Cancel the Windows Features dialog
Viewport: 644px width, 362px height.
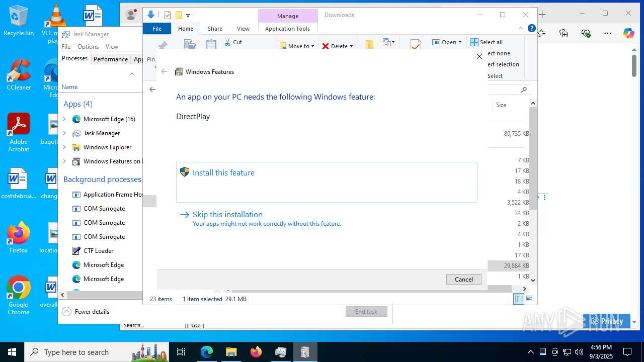[x=463, y=279]
